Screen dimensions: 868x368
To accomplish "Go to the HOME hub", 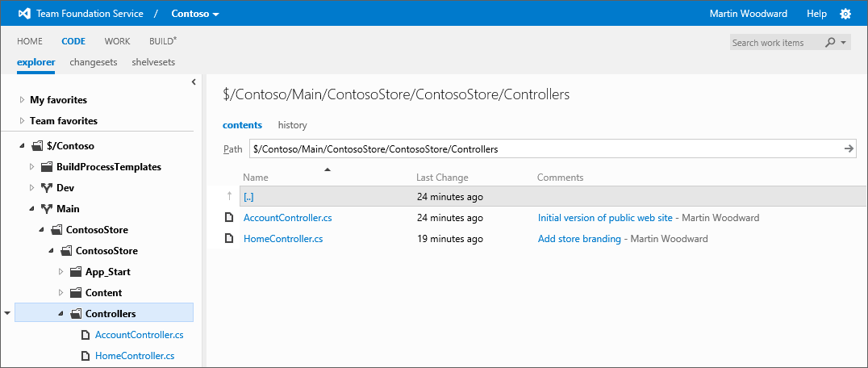I will (30, 41).
